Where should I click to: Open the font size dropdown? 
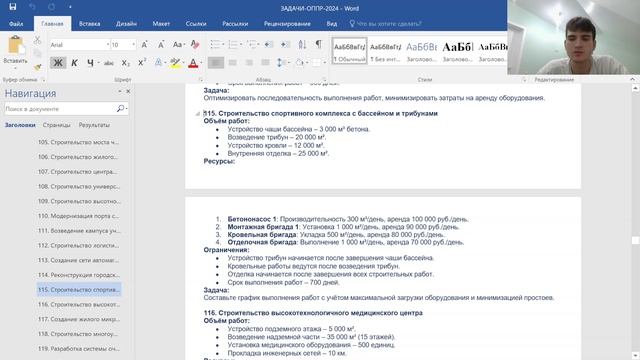click(133, 44)
